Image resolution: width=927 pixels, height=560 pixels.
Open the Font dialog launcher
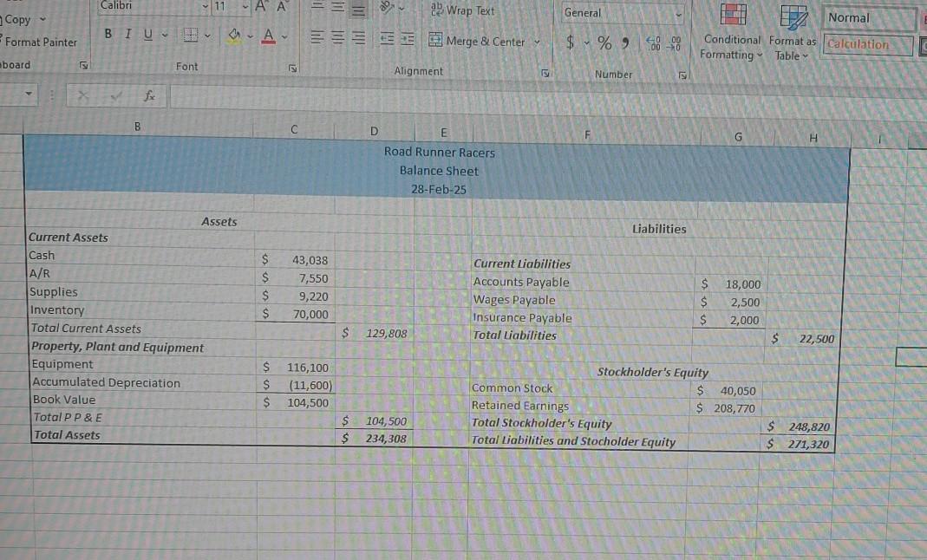pos(292,68)
